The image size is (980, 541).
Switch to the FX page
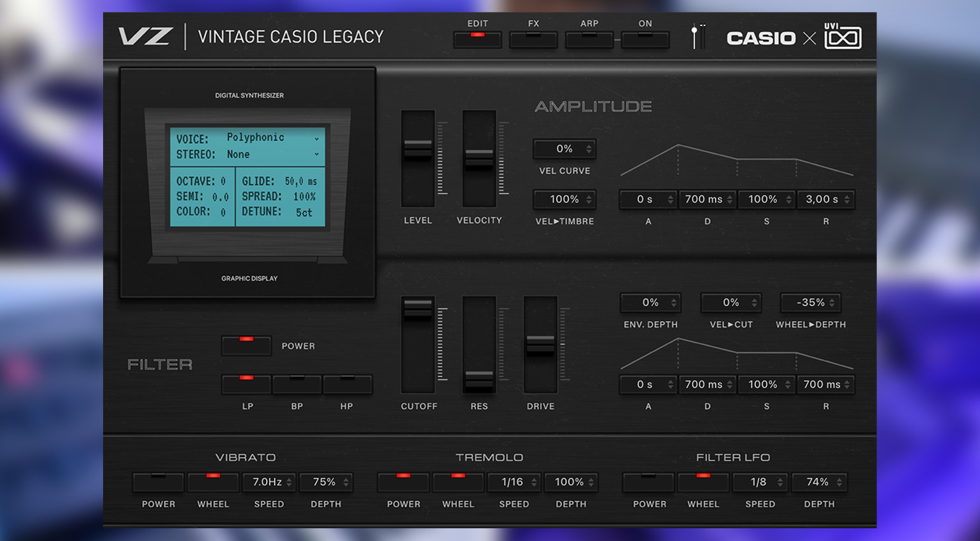pos(533,39)
